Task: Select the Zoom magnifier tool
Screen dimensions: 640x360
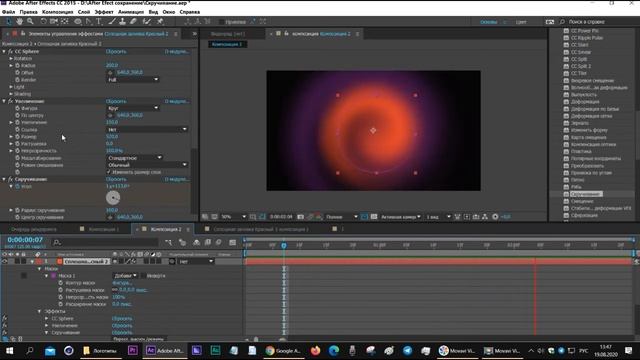Action: point(30,21)
